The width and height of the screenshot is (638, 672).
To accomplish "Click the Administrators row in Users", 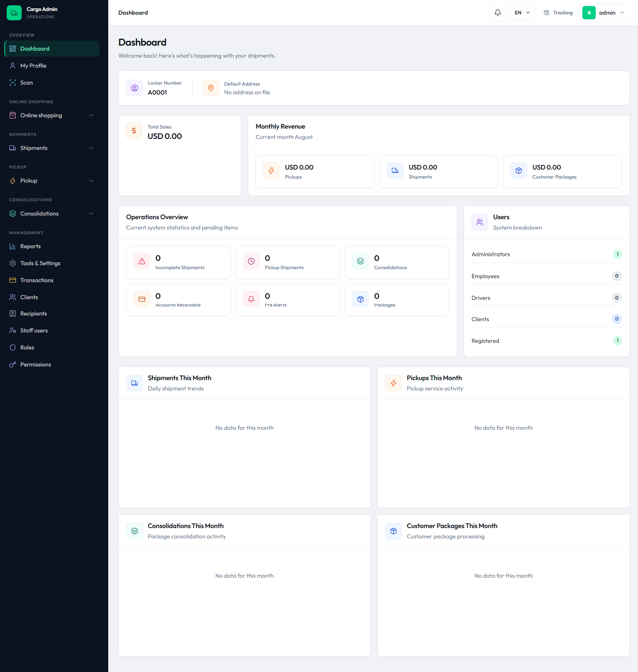I will [x=546, y=255].
